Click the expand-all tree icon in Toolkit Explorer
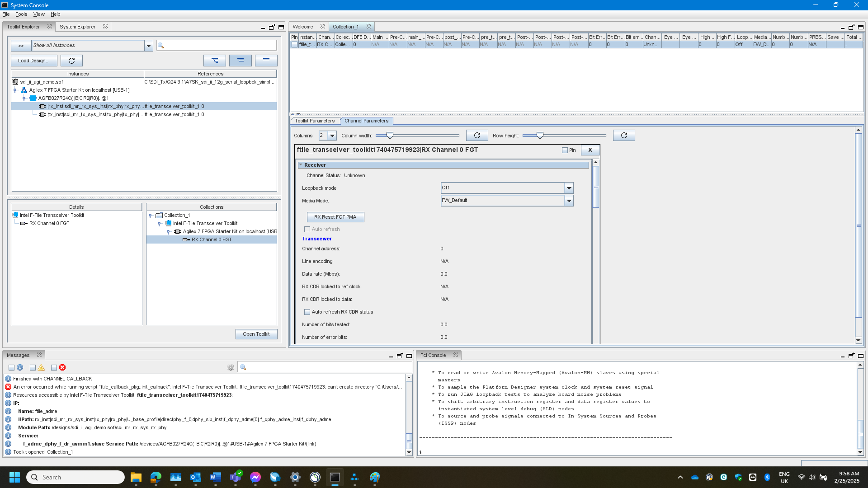The height and width of the screenshot is (488, 868). tap(215, 60)
